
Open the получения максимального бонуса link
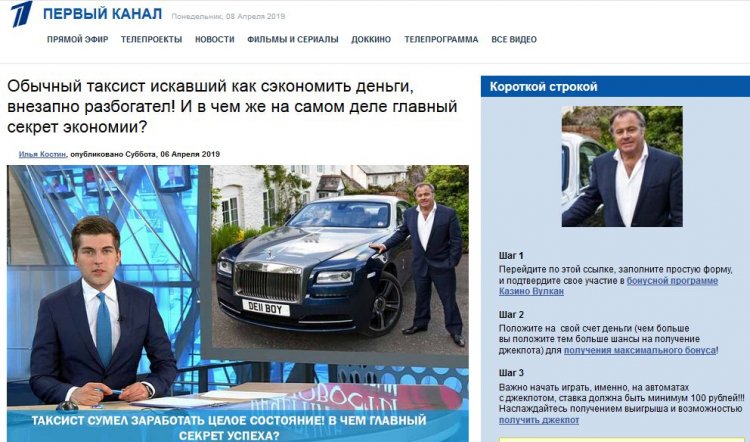click(640, 350)
